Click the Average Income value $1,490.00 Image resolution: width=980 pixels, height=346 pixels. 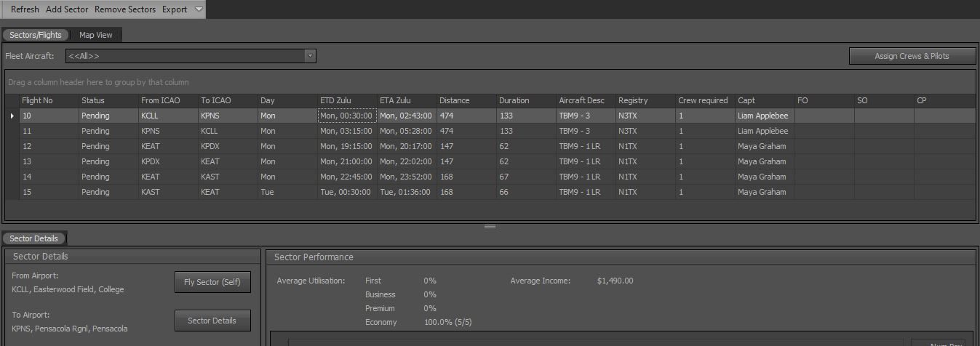pos(615,281)
